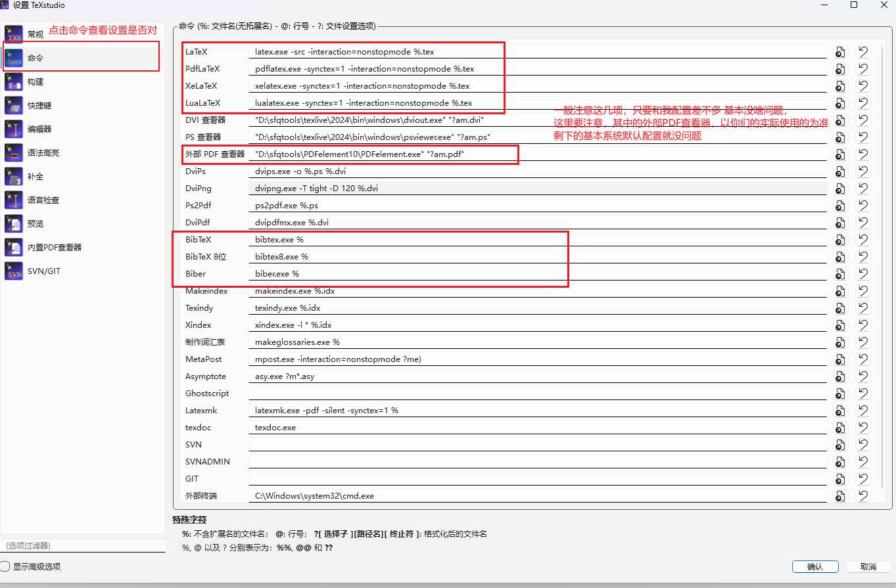The width and height of the screenshot is (896, 588).
Task: Edit the Xindex command field
Action: pyautogui.click(x=538, y=325)
